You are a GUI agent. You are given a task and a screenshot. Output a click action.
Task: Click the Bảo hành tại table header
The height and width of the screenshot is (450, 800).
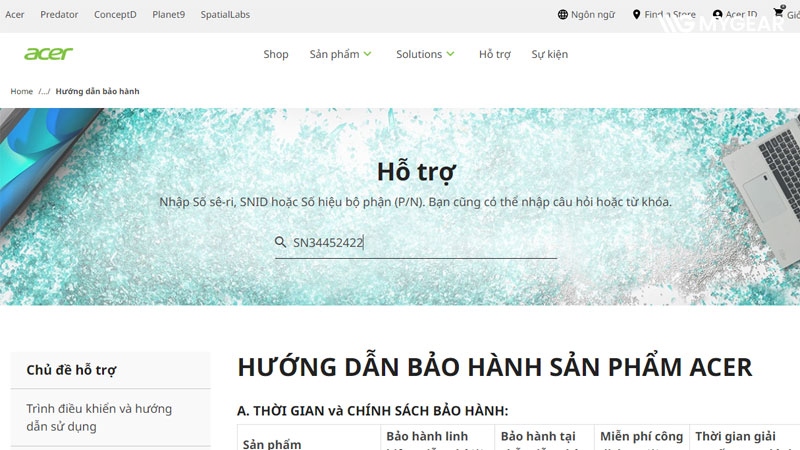point(538,437)
